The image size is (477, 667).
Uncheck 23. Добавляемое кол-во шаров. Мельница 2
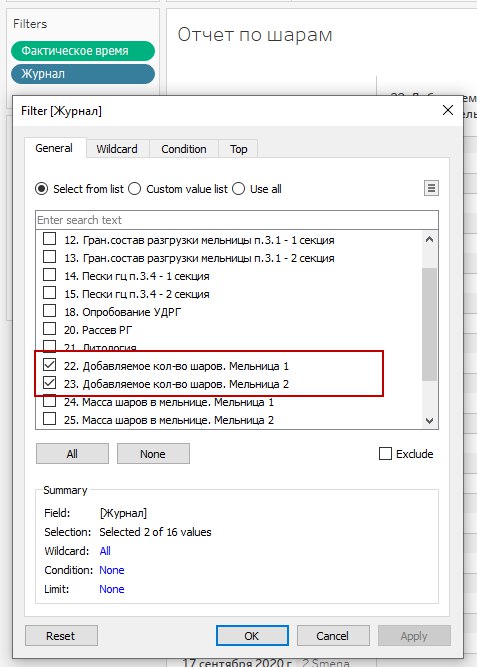click(49, 383)
